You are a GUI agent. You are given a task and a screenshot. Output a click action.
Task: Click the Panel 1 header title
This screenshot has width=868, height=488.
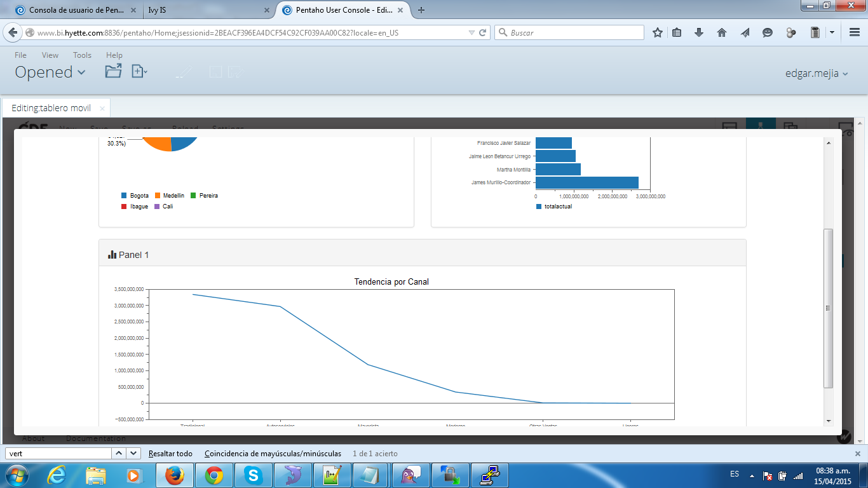tap(133, 255)
